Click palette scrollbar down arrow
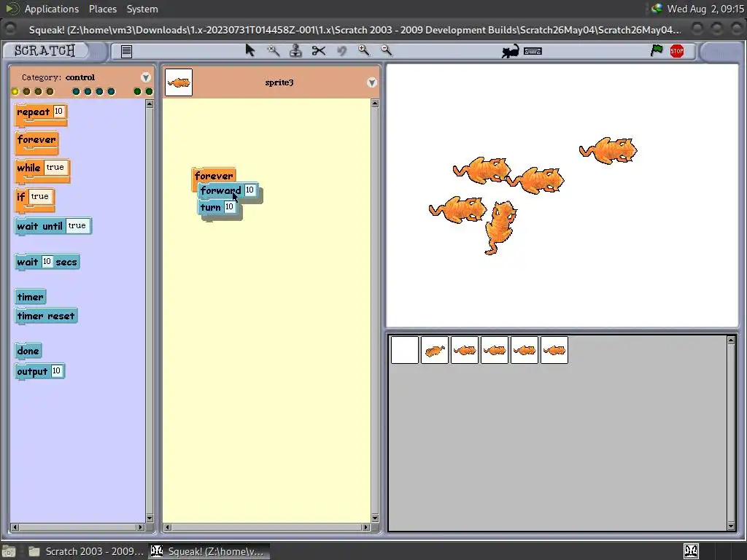747x560 pixels. (x=150, y=518)
